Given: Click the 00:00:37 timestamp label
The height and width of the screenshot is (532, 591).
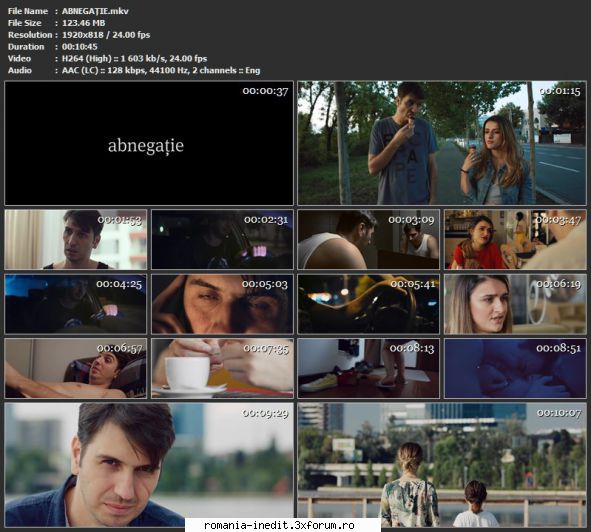Looking at the screenshot, I should (x=265, y=91).
